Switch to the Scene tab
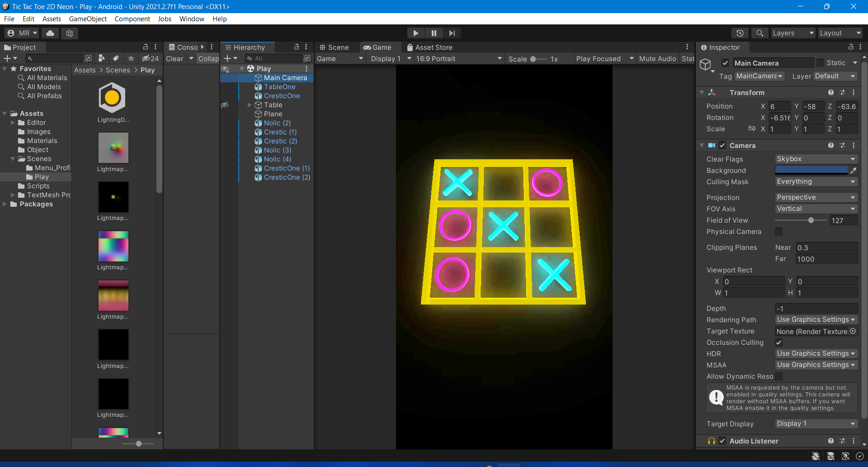868x467 pixels. coord(334,48)
